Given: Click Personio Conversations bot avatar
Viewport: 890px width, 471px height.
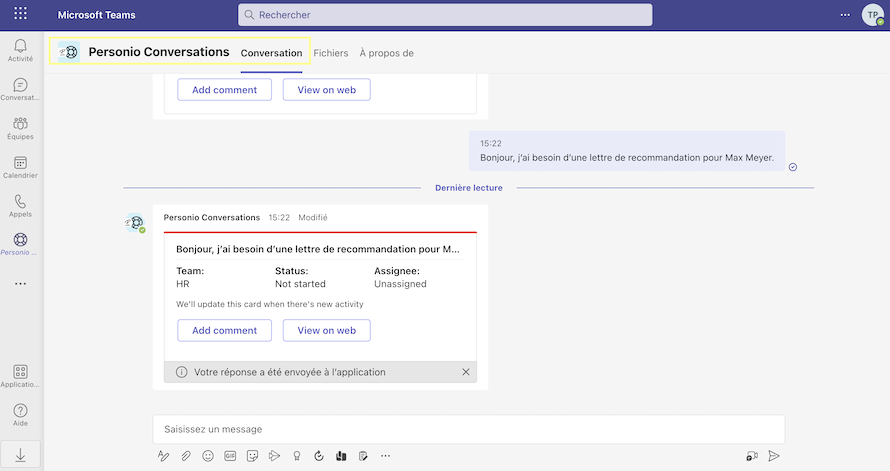Looking at the screenshot, I should point(135,223).
